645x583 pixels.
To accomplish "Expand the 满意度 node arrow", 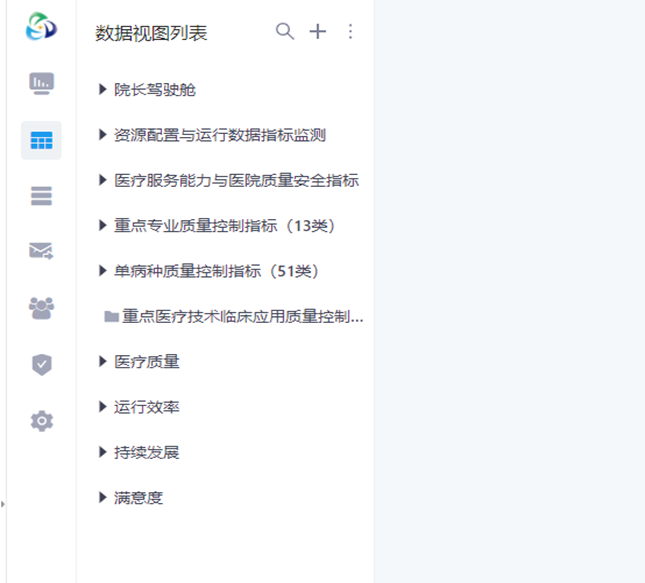I will coord(102,497).
